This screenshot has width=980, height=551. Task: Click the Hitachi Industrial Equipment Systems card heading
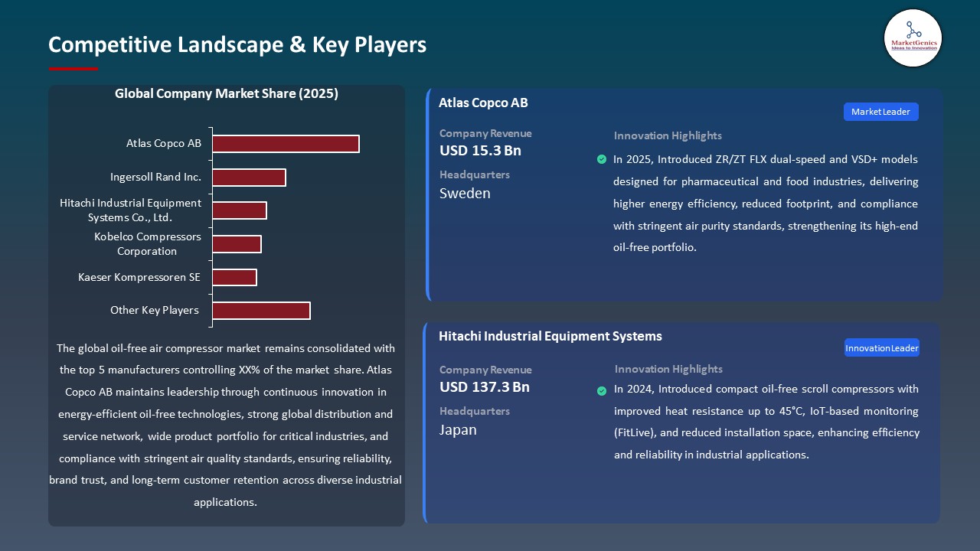click(x=550, y=336)
